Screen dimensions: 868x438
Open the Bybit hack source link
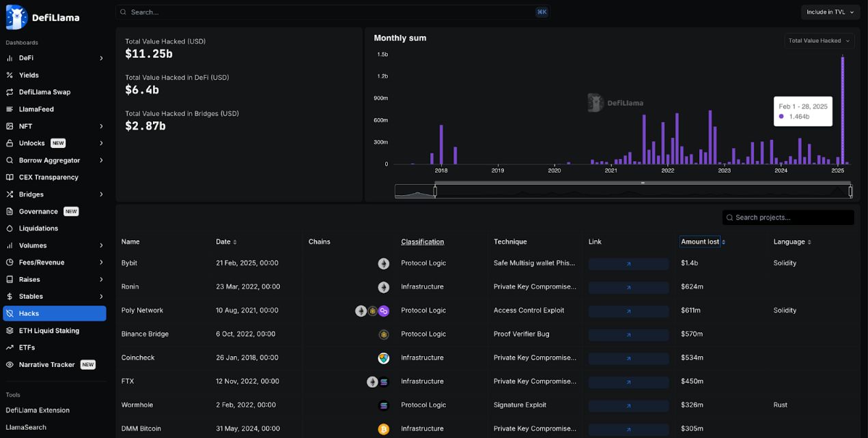click(628, 263)
